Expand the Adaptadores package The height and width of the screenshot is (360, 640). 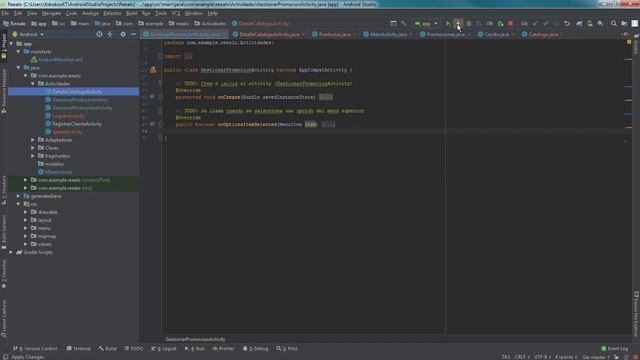pyautogui.click(x=33, y=140)
